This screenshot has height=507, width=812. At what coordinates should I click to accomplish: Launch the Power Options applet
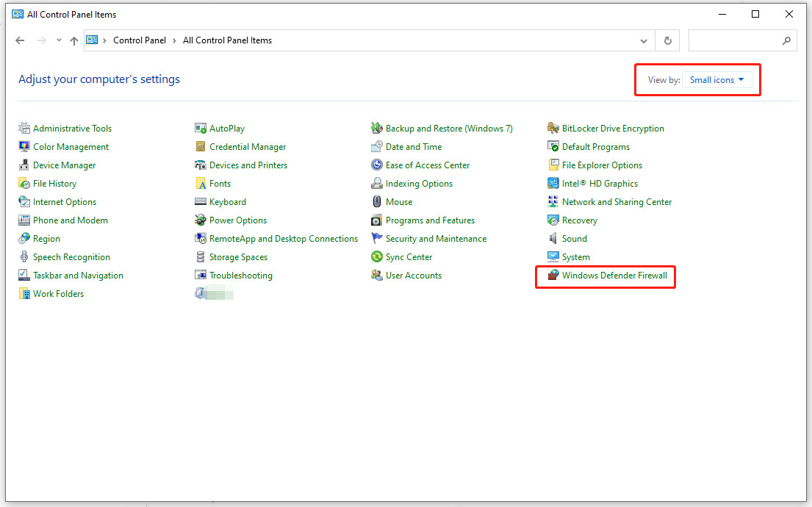click(x=237, y=220)
